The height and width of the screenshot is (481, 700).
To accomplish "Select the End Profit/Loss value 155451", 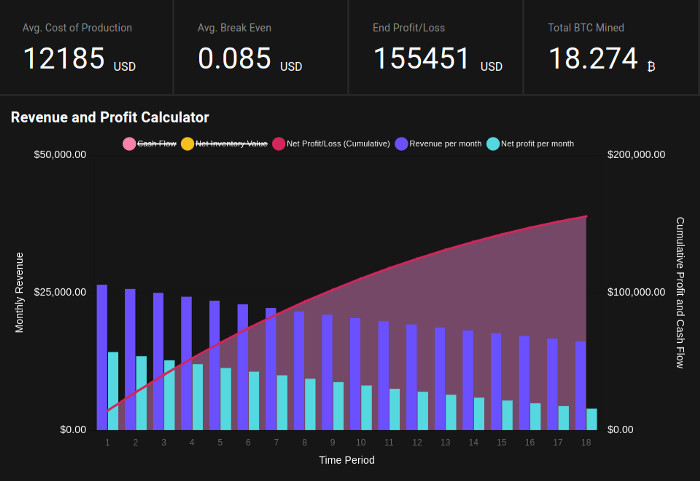I will tap(422, 59).
